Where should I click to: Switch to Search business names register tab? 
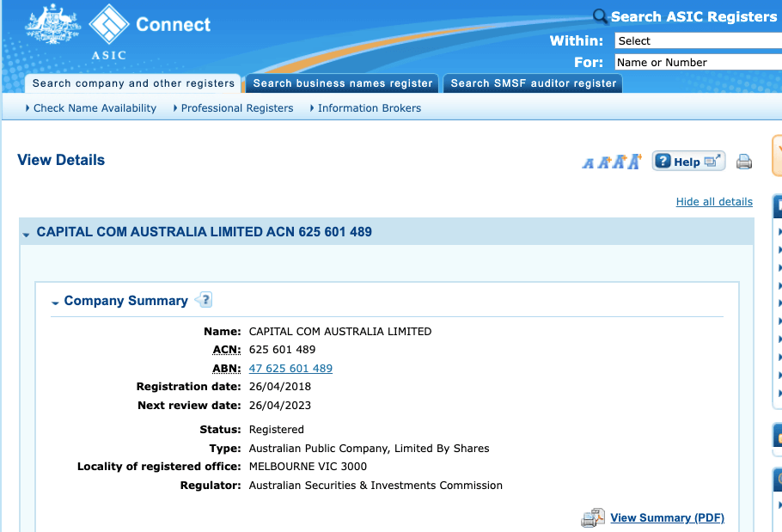[342, 83]
